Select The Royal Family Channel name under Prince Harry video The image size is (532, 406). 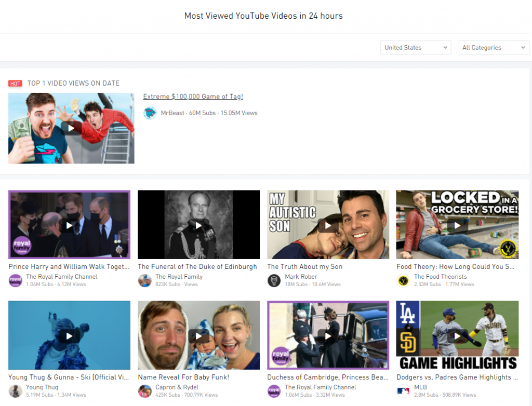pyautogui.click(x=62, y=277)
